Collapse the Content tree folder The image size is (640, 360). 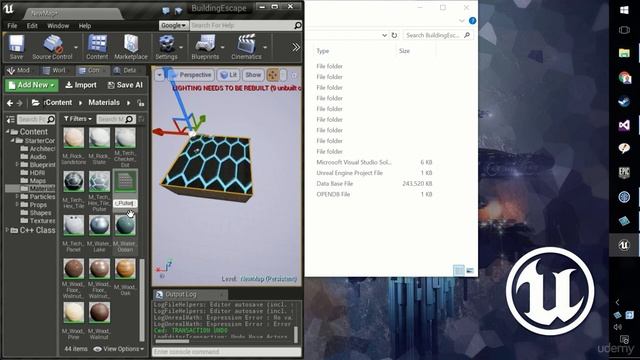click(7, 131)
